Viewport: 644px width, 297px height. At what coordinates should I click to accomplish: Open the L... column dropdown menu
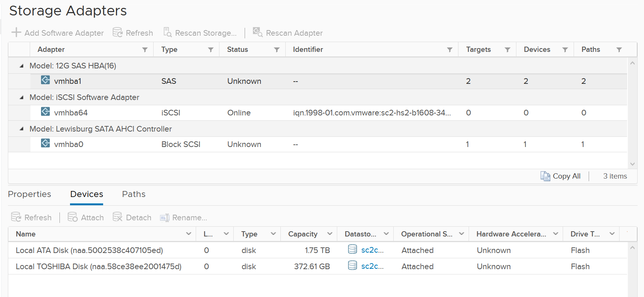click(x=226, y=234)
